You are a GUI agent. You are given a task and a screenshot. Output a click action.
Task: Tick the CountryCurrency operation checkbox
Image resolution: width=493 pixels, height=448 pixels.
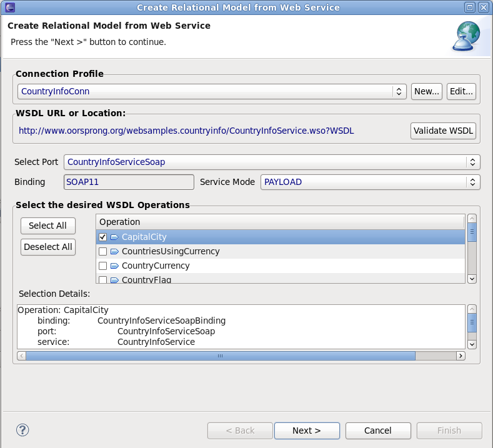[x=103, y=266]
